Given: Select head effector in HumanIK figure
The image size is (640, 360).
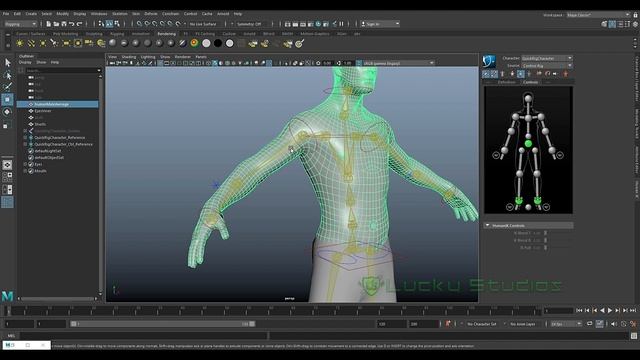Looking at the screenshot, I should click(x=528, y=98).
